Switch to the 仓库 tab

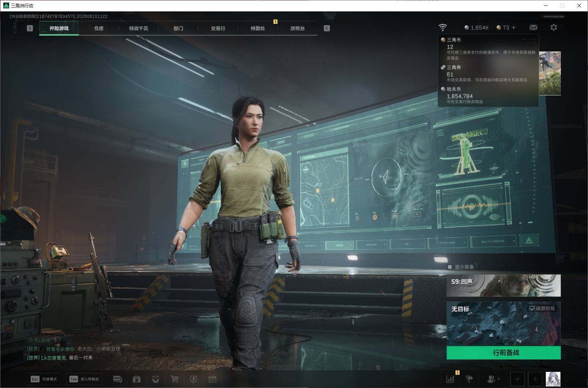(x=99, y=28)
